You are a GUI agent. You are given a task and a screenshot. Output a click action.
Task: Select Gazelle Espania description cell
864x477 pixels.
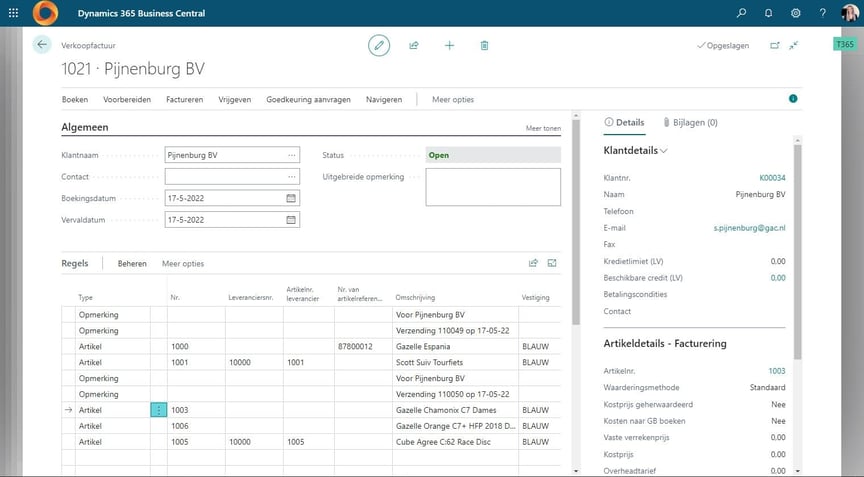click(x=455, y=347)
